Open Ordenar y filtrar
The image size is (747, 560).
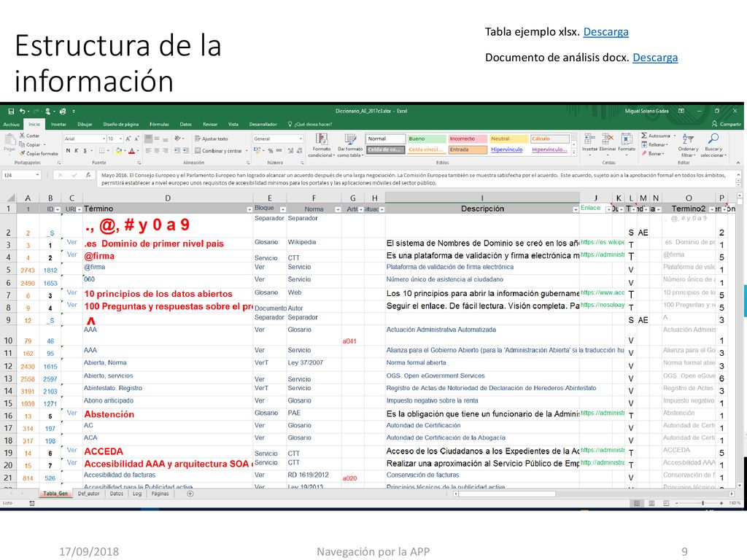point(688,145)
